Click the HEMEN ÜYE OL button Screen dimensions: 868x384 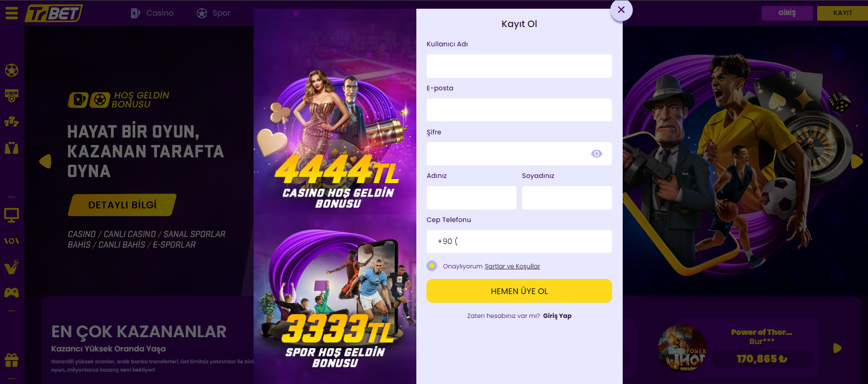click(x=519, y=291)
